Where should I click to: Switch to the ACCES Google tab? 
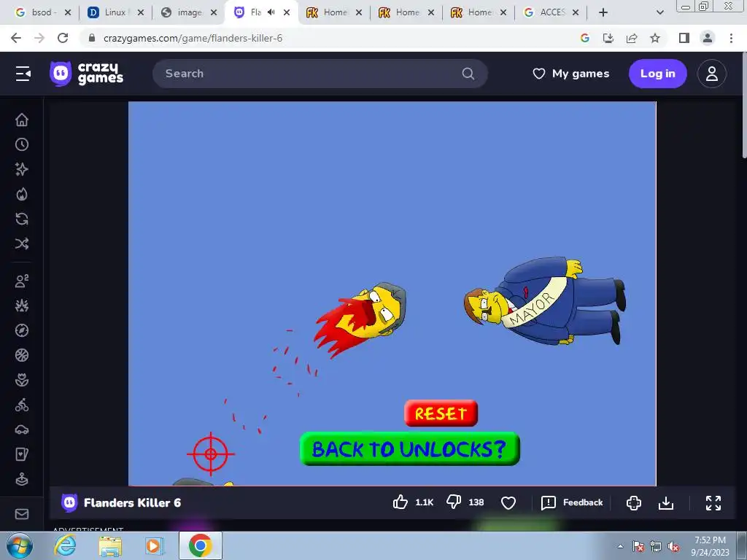(550, 13)
